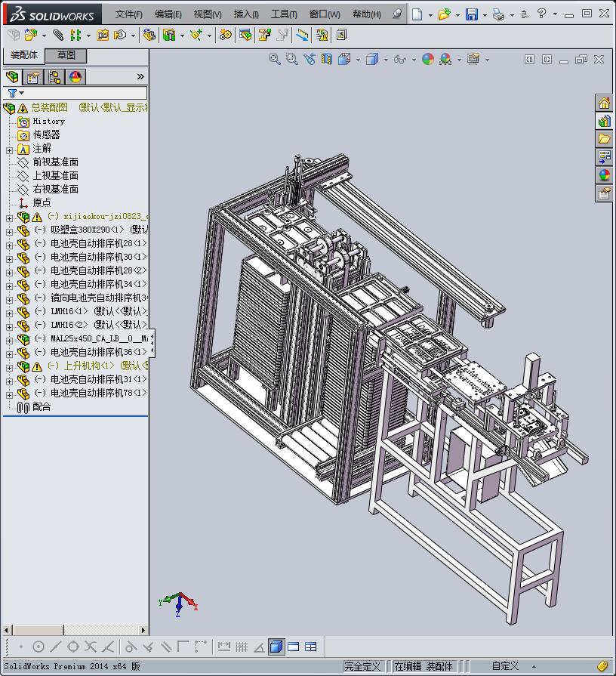616x676 pixels.
Task: Click the Zoom to Fit magnifier icon
Action: point(275,59)
